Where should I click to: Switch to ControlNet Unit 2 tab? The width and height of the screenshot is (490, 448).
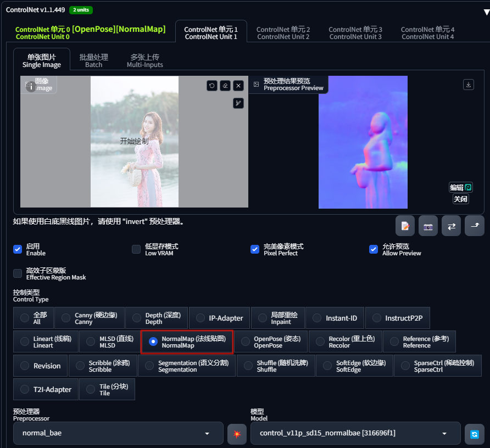[x=283, y=32]
